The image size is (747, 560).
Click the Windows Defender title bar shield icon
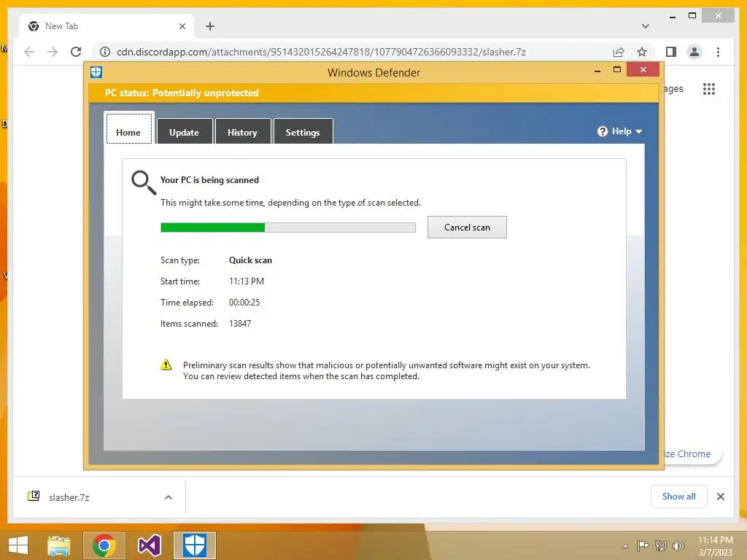tap(96, 72)
